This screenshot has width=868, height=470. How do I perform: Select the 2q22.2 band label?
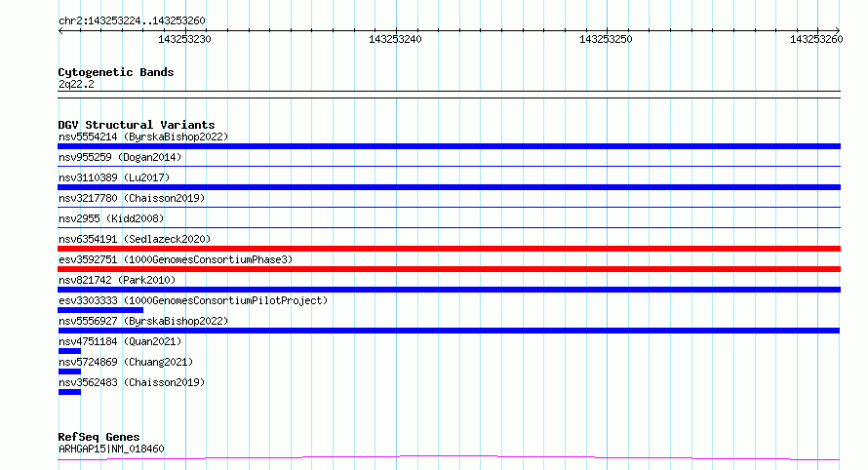pyautogui.click(x=76, y=84)
